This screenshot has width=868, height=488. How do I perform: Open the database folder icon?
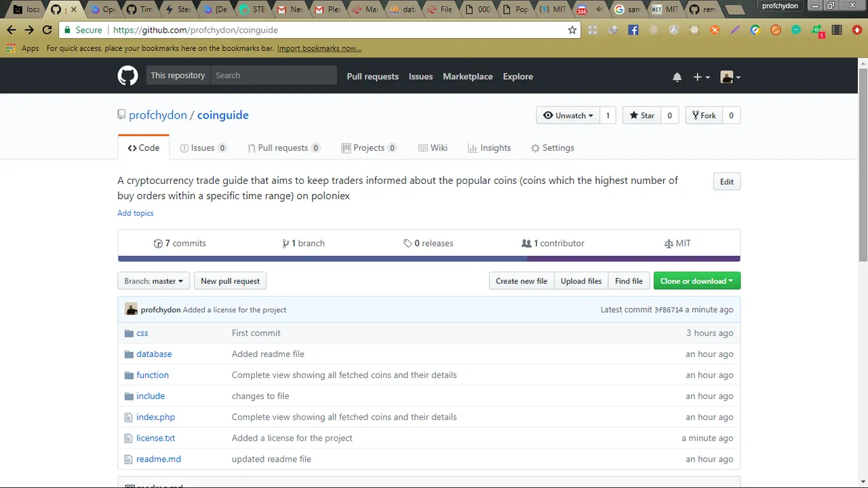(130, 354)
